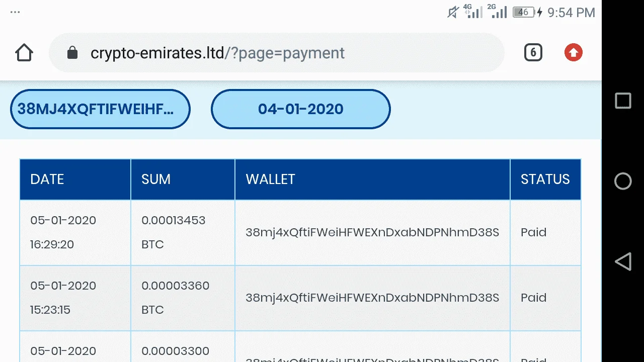Image resolution: width=644 pixels, height=362 pixels.
Task: Tap the three-dots notification icon in status bar
Action: (x=15, y=12)
